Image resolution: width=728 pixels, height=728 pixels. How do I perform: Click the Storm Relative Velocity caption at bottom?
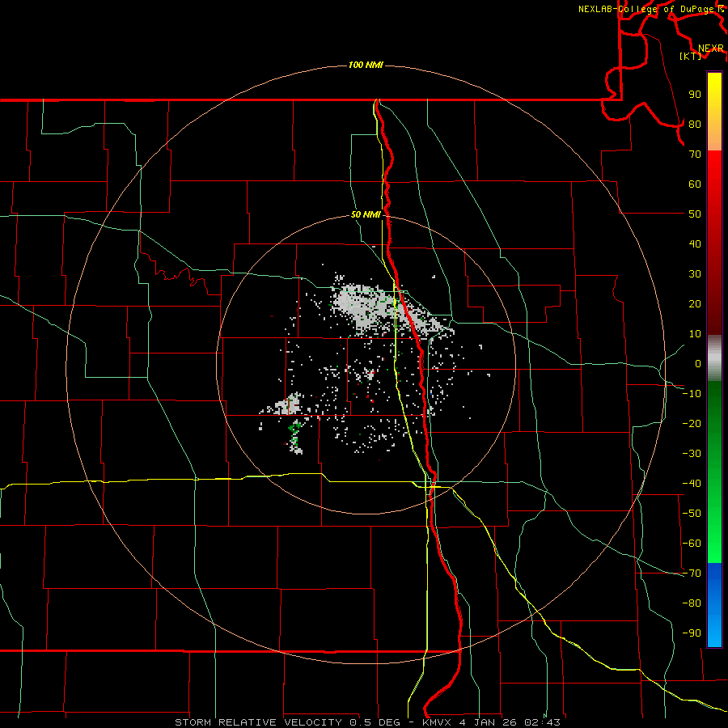point(367,722)
